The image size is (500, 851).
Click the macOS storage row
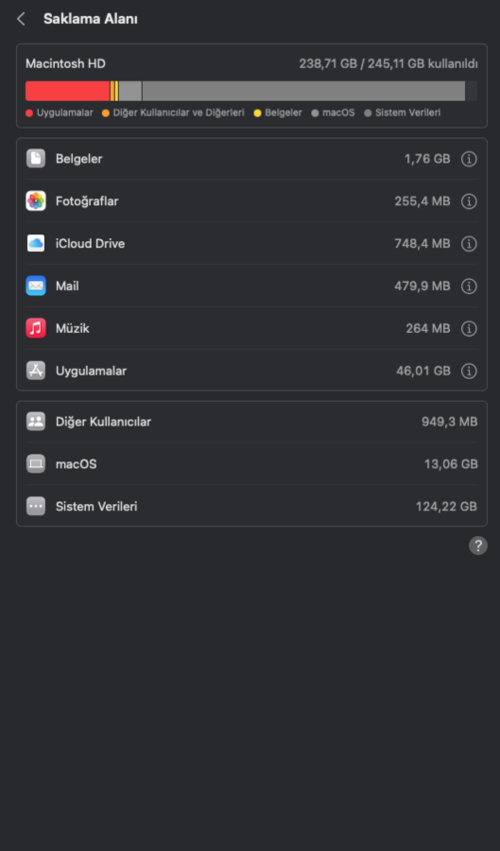(x=252, y=464)
